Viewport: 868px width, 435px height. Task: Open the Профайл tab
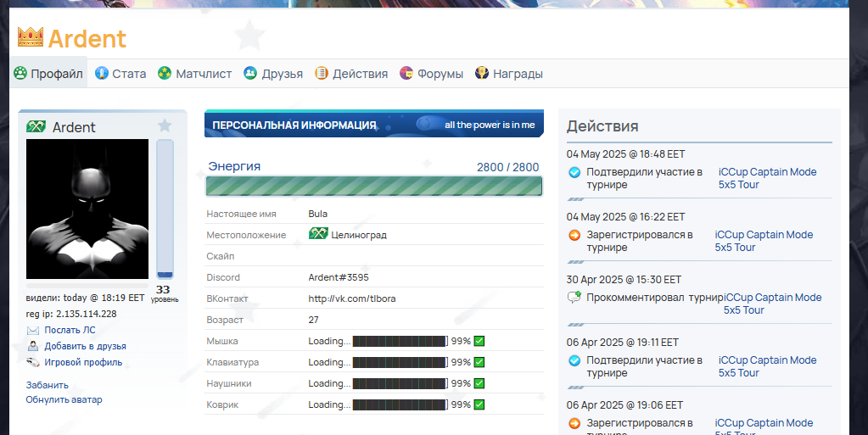[48, 73]
